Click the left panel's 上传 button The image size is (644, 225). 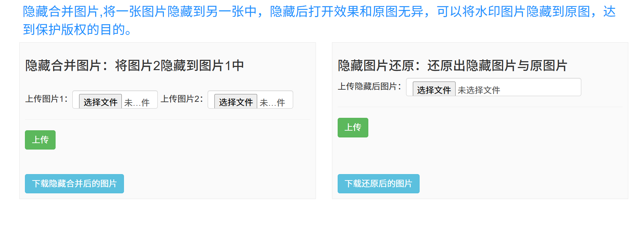40,140
